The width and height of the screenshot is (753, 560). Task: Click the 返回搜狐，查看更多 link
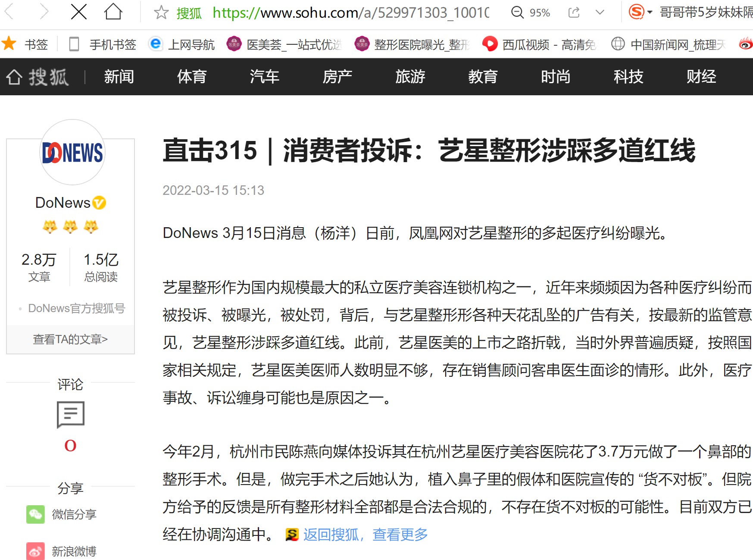click(366, 535)
